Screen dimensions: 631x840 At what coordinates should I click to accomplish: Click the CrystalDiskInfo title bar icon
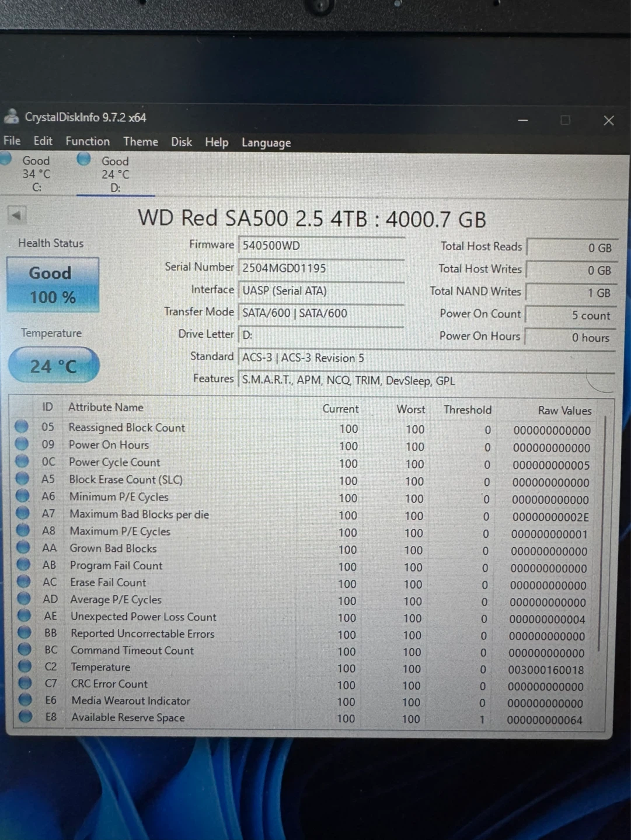(11, 116)
